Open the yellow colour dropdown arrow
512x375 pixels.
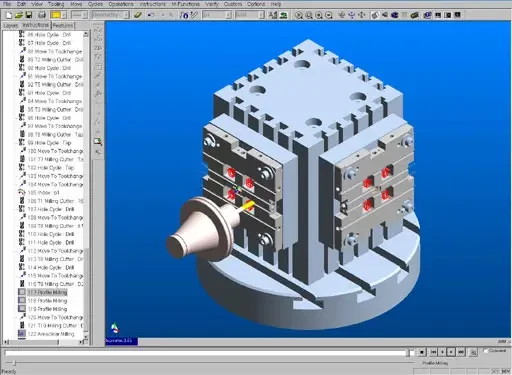[x=64, y=15]
